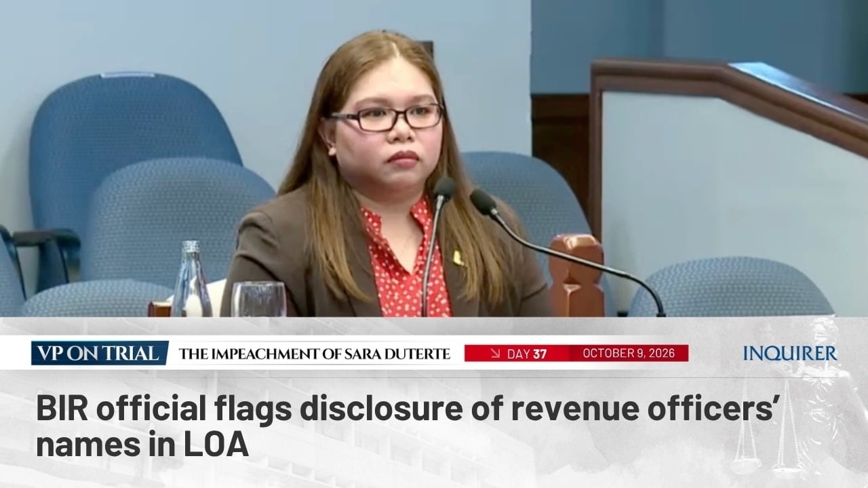Click the yellow lapel pin on blazer
The image size is (868, 488).
[x=458, y=258]
